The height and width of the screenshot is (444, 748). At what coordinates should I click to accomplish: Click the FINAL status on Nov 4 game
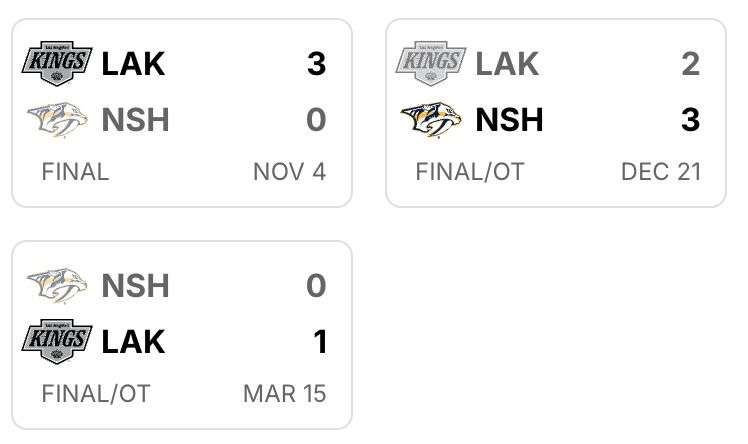75,171
